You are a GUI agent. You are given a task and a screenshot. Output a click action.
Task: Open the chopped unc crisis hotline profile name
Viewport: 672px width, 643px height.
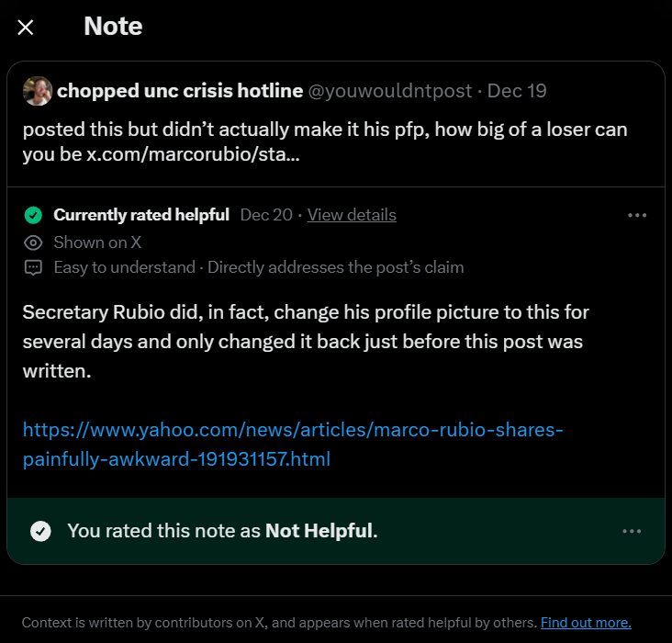[x=180, y=91]
